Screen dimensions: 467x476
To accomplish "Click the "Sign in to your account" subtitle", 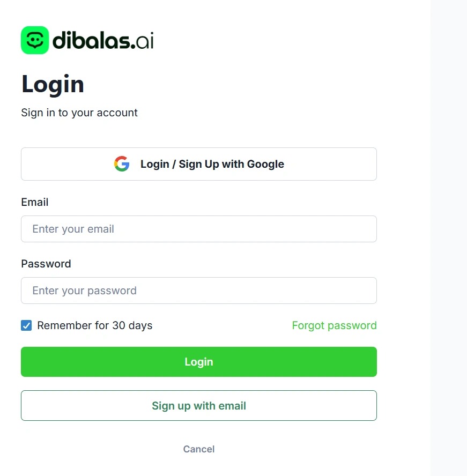I will [79, 113].
